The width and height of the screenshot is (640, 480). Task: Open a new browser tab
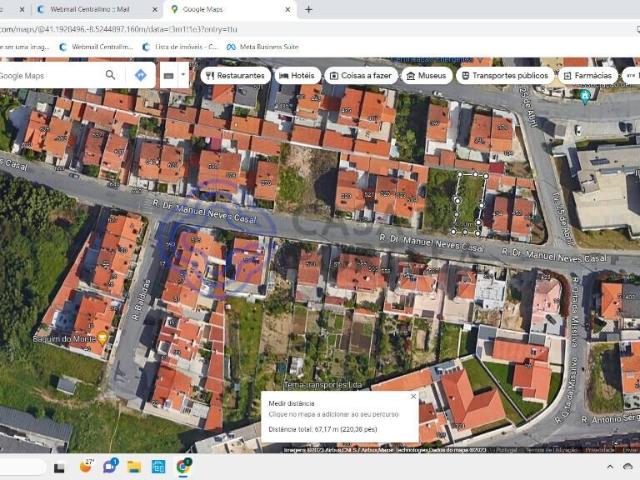tap(309, 9)
